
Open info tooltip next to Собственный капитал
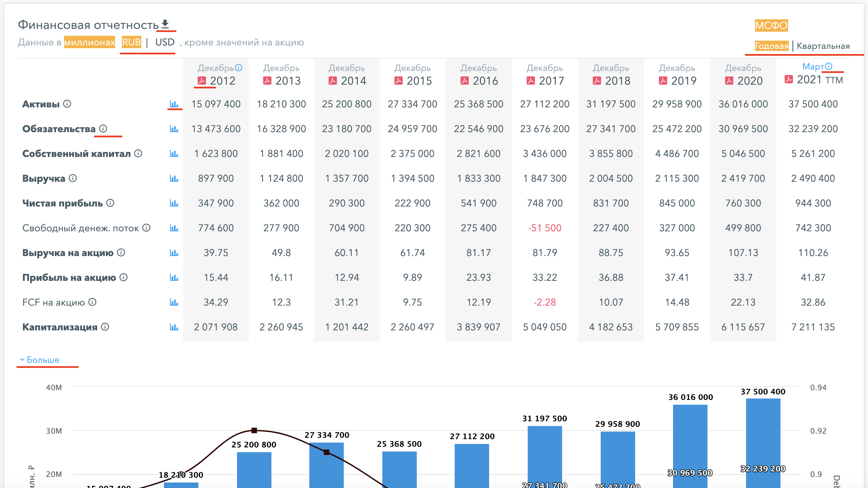tap(138, 153)
